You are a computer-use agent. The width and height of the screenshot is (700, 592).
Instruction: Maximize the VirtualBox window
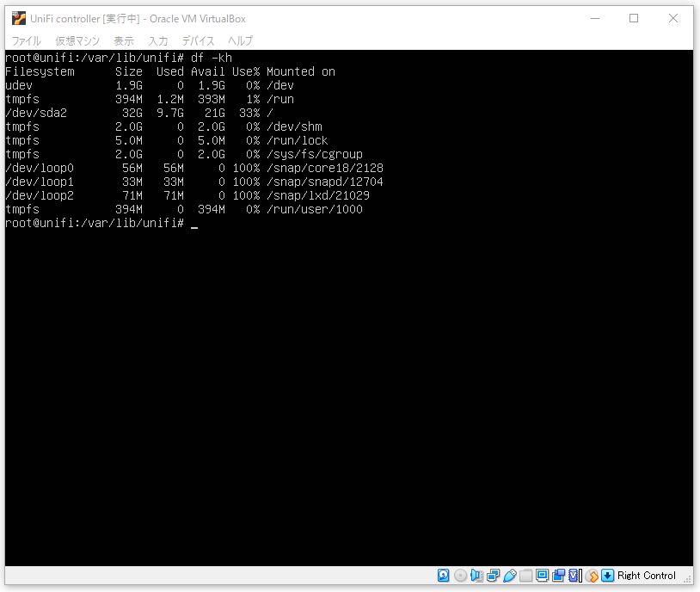point(634,18)
